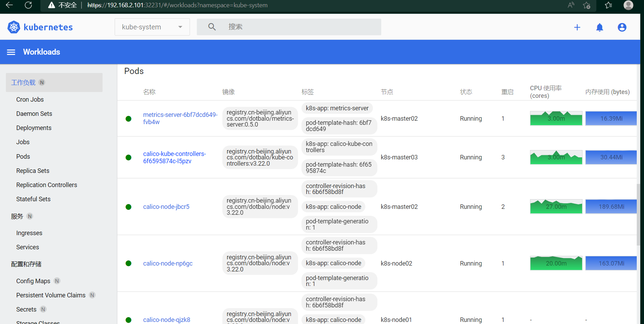Click the search magnifier icon
Screen dimensions: 644x324
tap(212, 27)
